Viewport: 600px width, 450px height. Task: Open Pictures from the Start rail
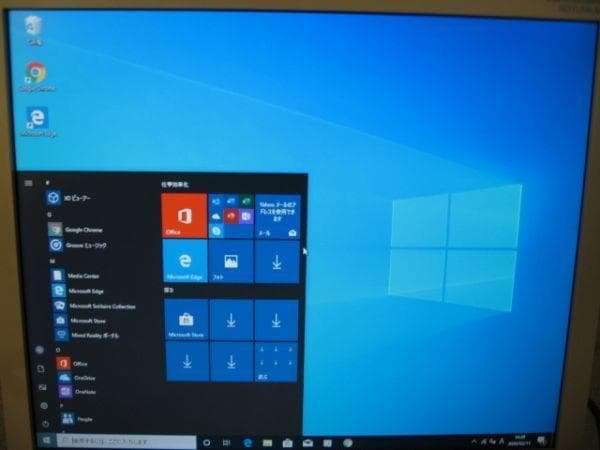42,388
